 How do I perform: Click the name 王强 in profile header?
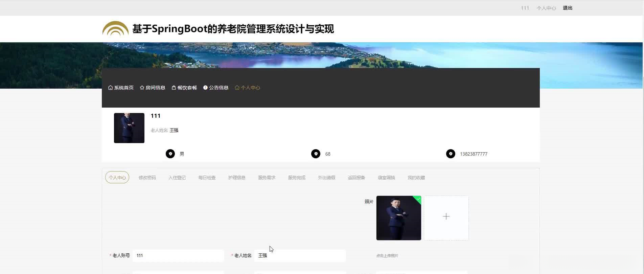174,130
